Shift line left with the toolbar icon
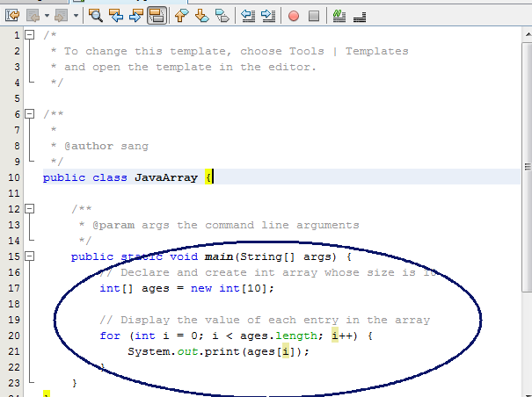Screen dimensions: 532x397 pos(247,15)
